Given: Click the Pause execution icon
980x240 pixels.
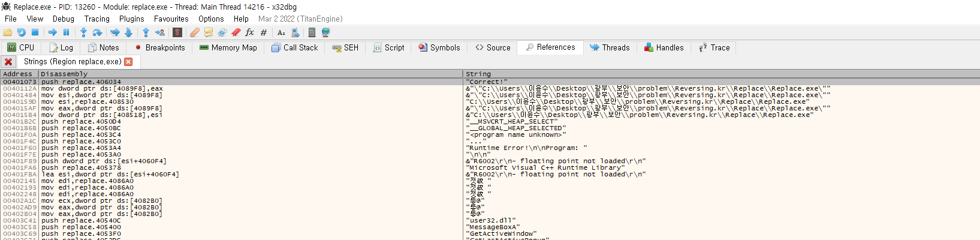Looking at the screenshot, I should (x=66, y=32).
